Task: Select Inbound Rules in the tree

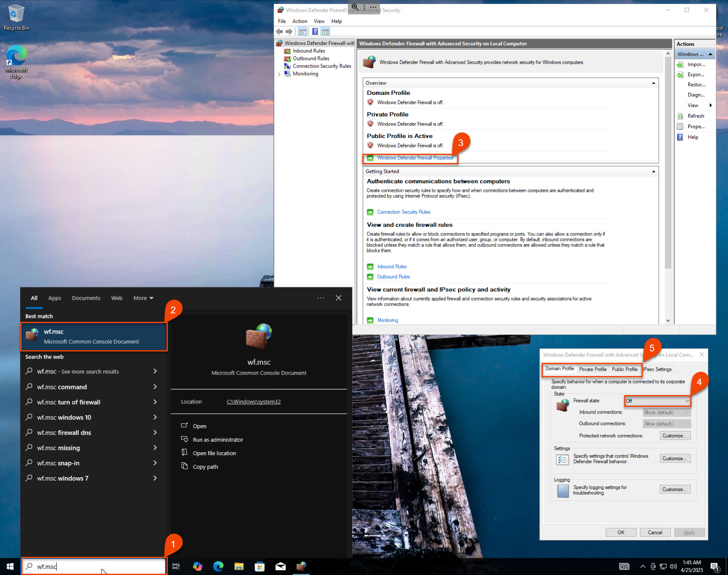Action: 309,51
